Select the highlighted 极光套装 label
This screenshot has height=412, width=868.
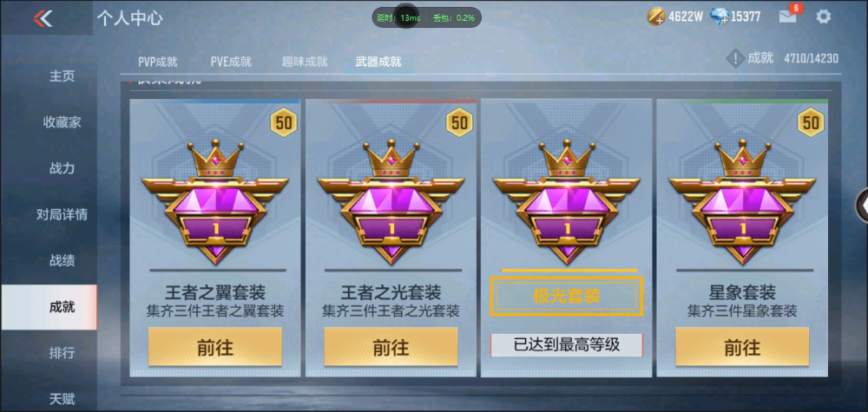566,297
